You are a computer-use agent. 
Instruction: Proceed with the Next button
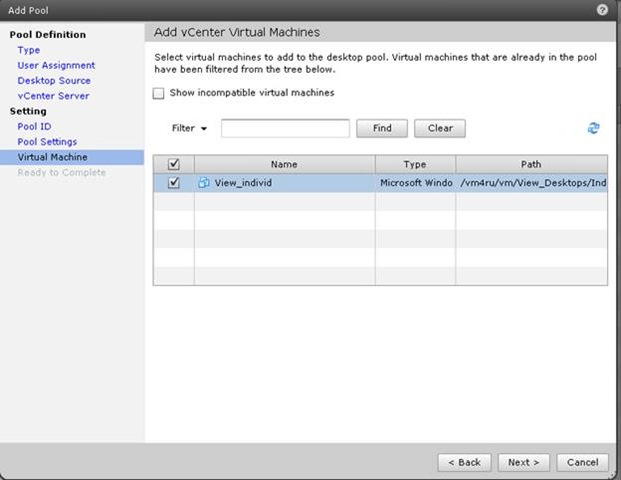524,462
